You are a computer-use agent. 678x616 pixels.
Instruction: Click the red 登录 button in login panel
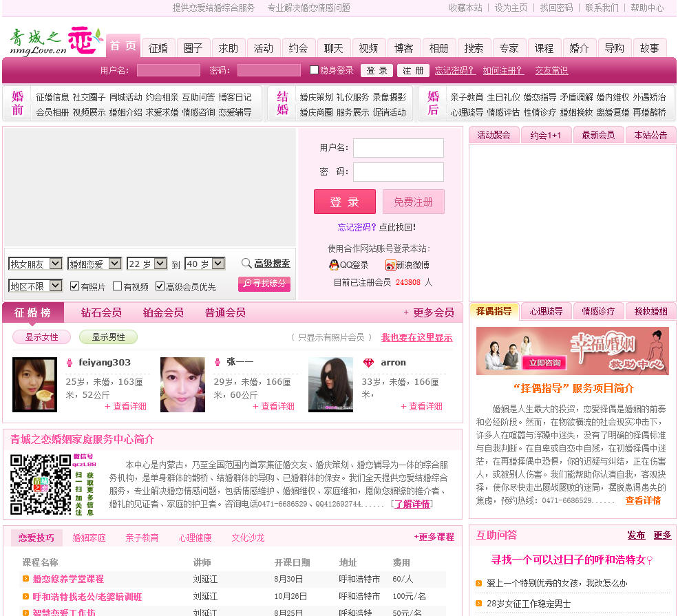345,202
